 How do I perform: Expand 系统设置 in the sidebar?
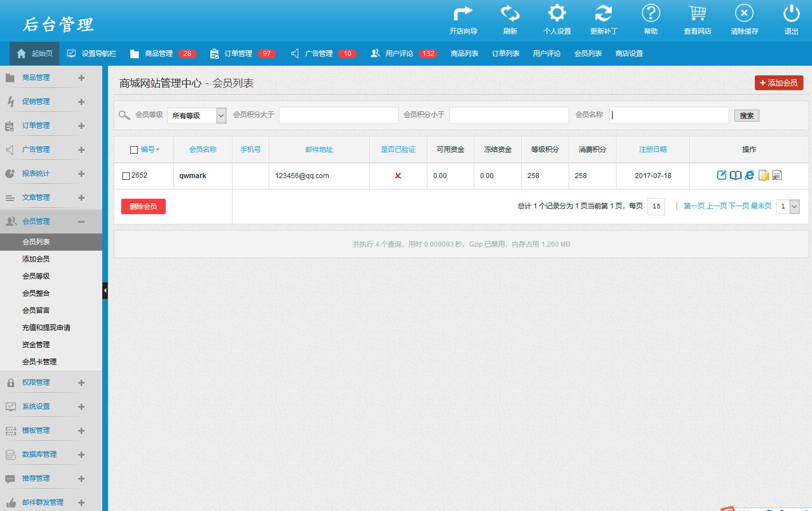click(x=81, y=407)
